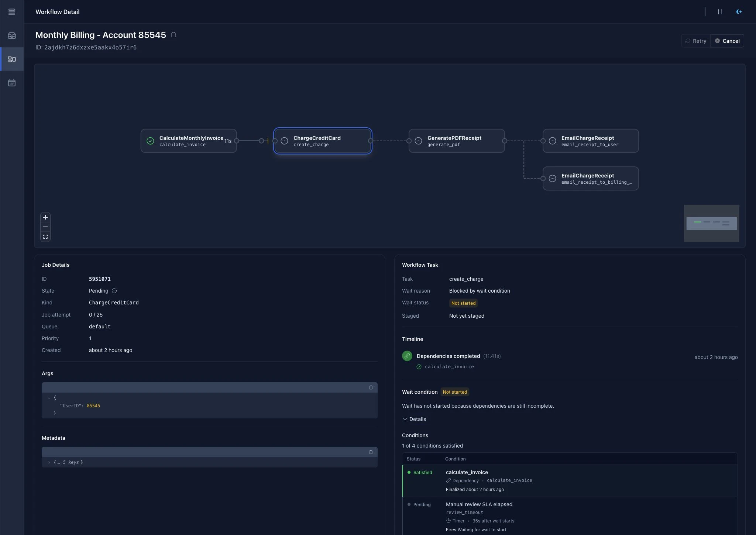
Task: Click the Satisfied calculate_invoice condition row
Action: click(x=570, y=481)
